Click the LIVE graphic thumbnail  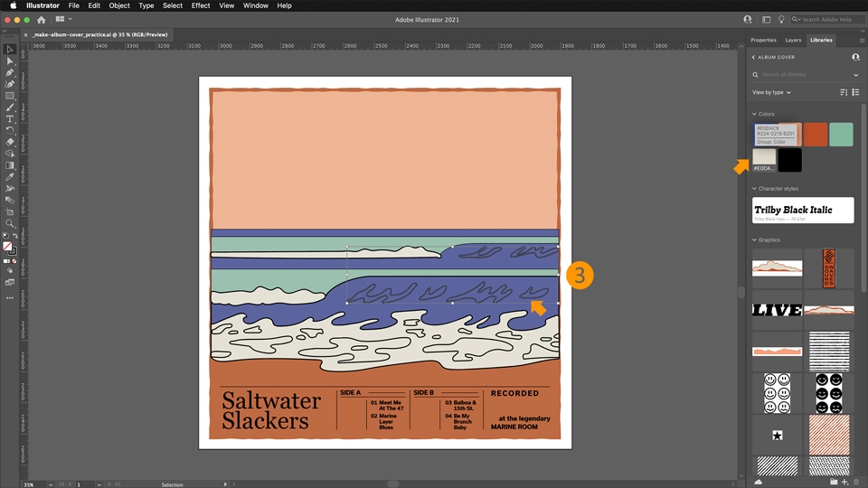click(x=777, y=310)
